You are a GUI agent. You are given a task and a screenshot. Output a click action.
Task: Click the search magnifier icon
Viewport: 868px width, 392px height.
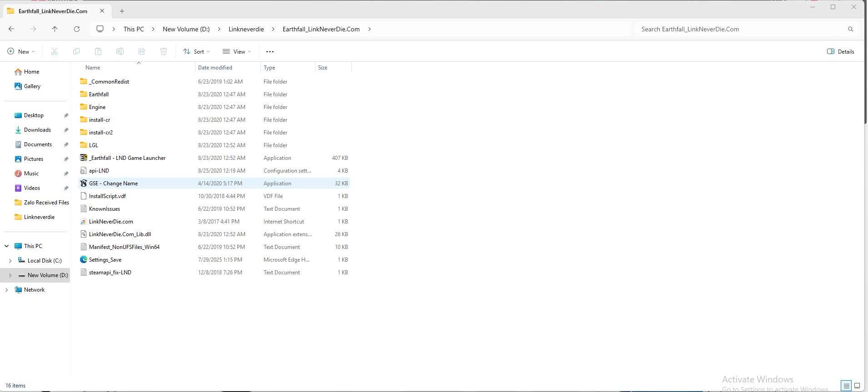850,29
